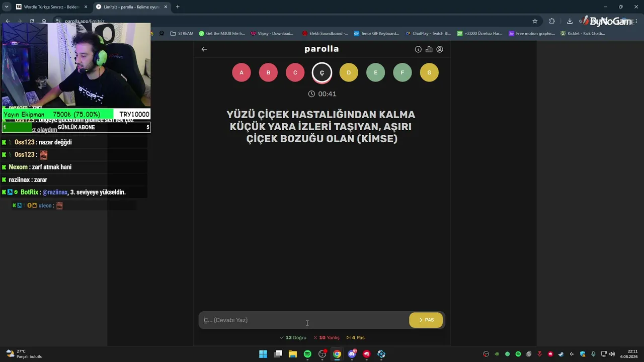The height and width of the screenshot is (362, 644).
Task: Select the yellow letter G circle
Action: pos(429,72)
